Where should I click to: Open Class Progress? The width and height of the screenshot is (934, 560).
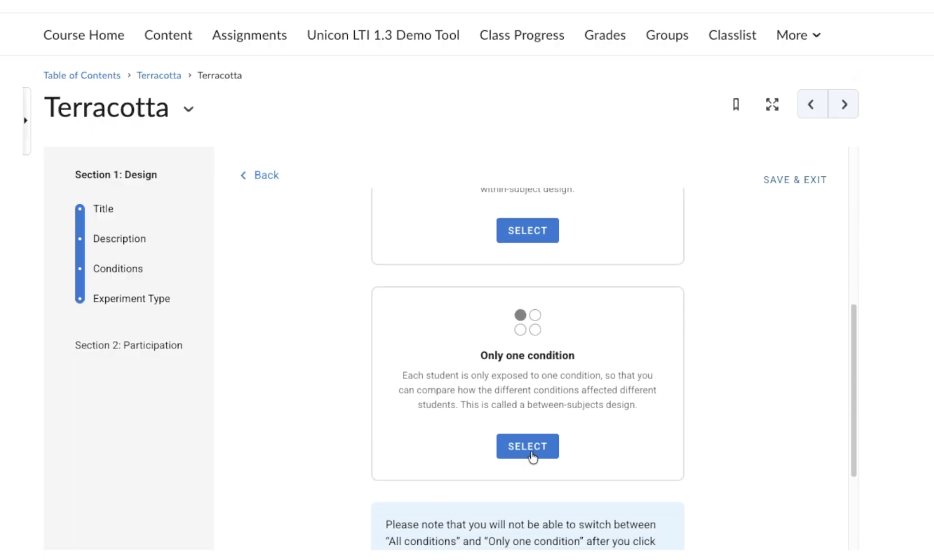(x=522, y=35)
